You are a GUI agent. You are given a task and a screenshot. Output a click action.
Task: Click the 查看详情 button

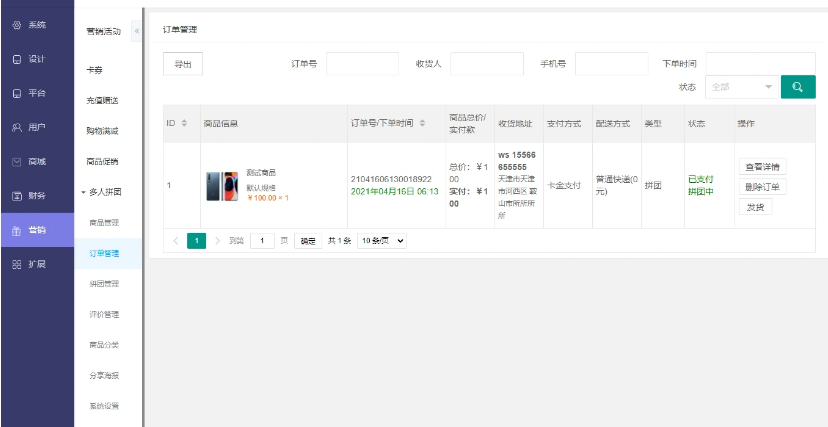pyautogui.click(x=762, y=166)
